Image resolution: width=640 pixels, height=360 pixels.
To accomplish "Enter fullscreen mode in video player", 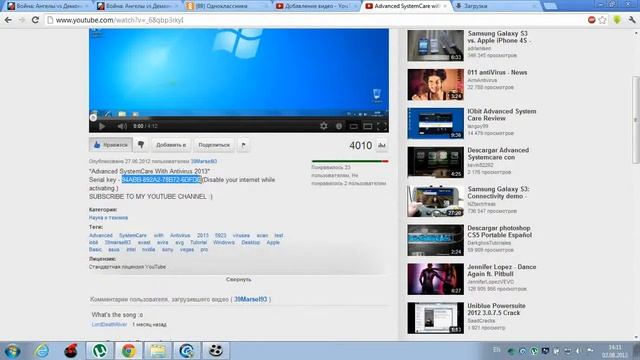I will point(382,127).
